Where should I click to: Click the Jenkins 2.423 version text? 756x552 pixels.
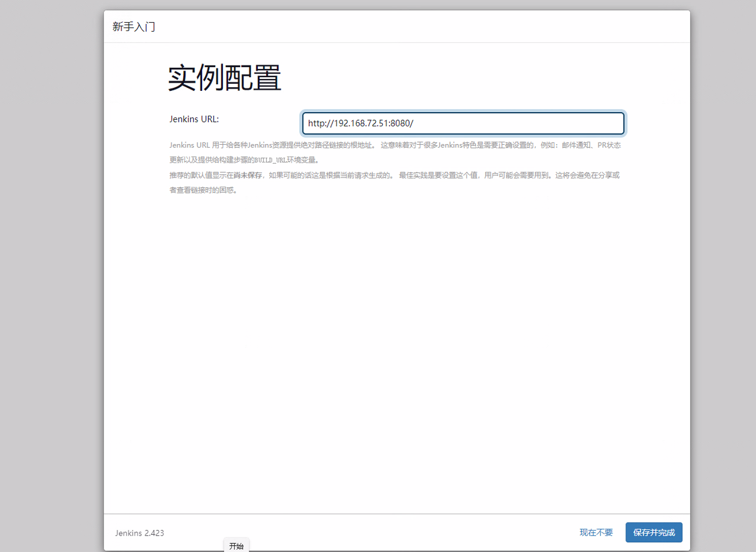coord(140,533)
